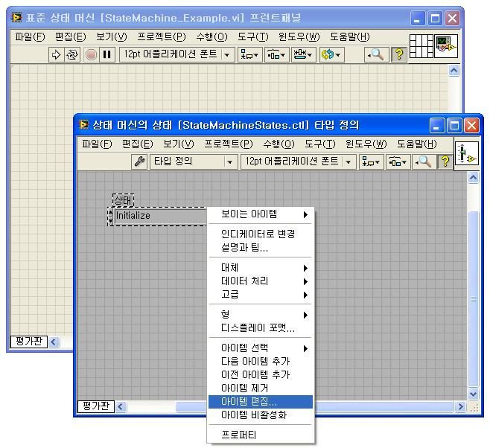Viewport: 490px width, 448px height.
Task: Open 윈도우(W) menu in type definition window
Action: tap(366, 144)
